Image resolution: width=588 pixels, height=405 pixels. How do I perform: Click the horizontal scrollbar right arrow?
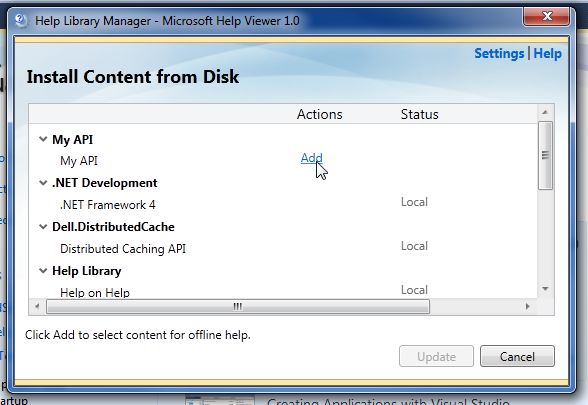click(x=528, y=306)
